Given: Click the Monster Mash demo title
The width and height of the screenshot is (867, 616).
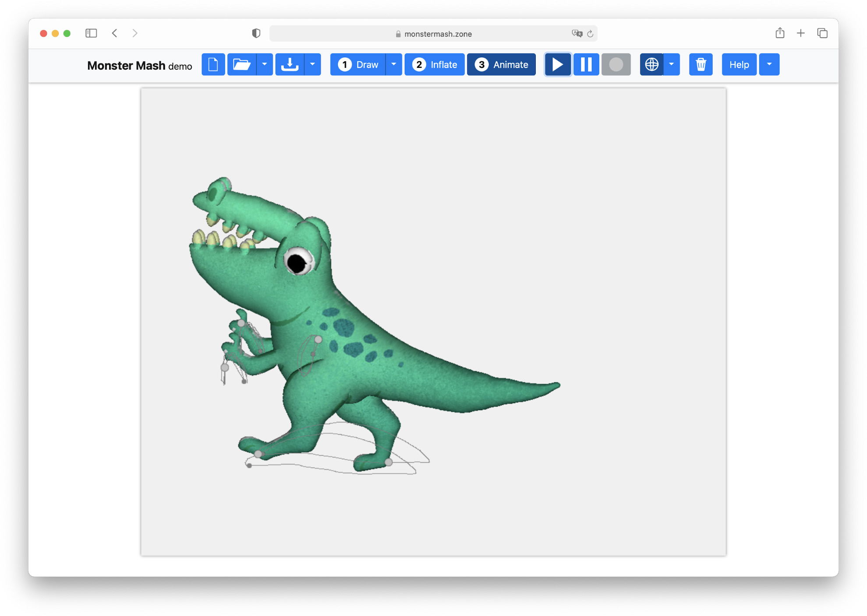Looking at the screenshot, I should (x=139, y=65).
